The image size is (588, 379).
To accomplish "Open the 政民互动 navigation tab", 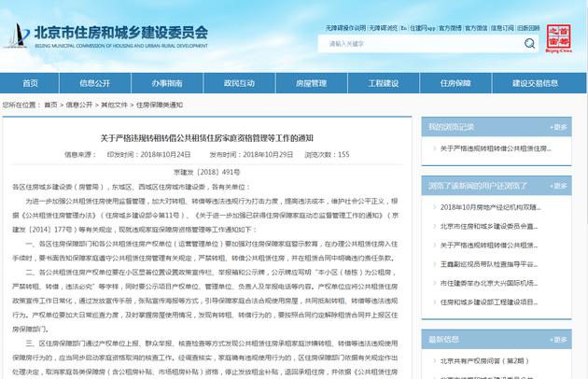I will pos(239,83).
